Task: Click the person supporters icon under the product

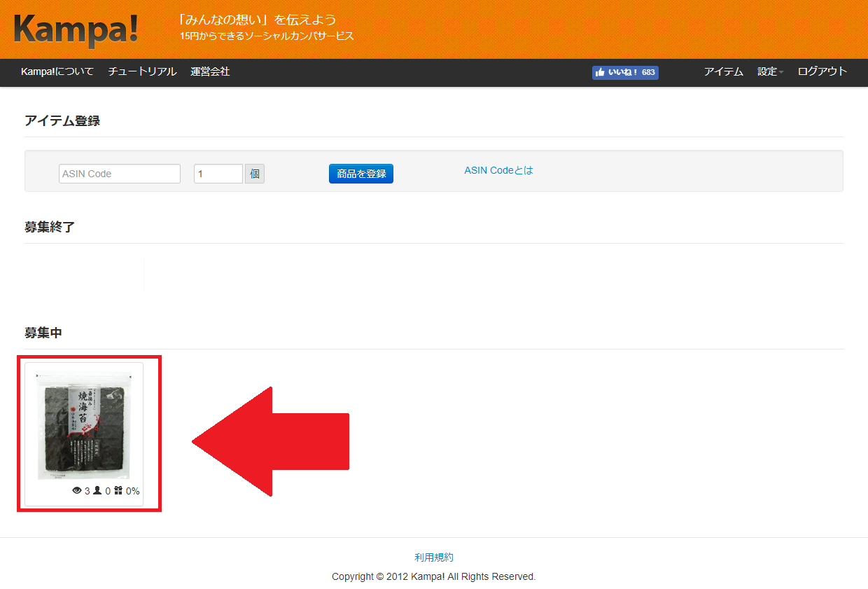Action: coord(97,491)
